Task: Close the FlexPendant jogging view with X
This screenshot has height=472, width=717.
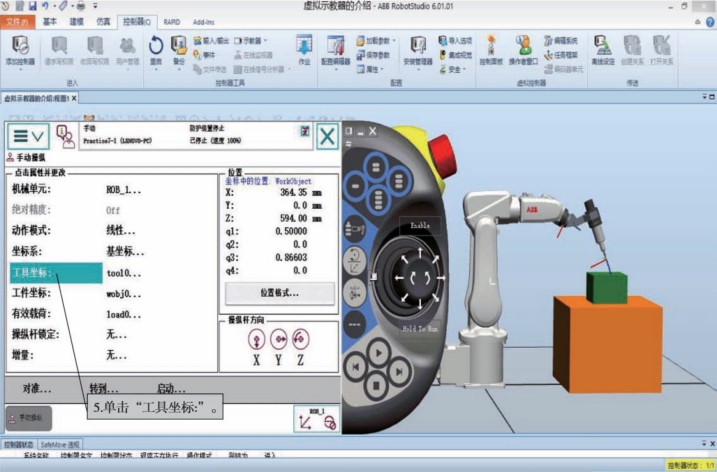Action: (x=327, y=136)
